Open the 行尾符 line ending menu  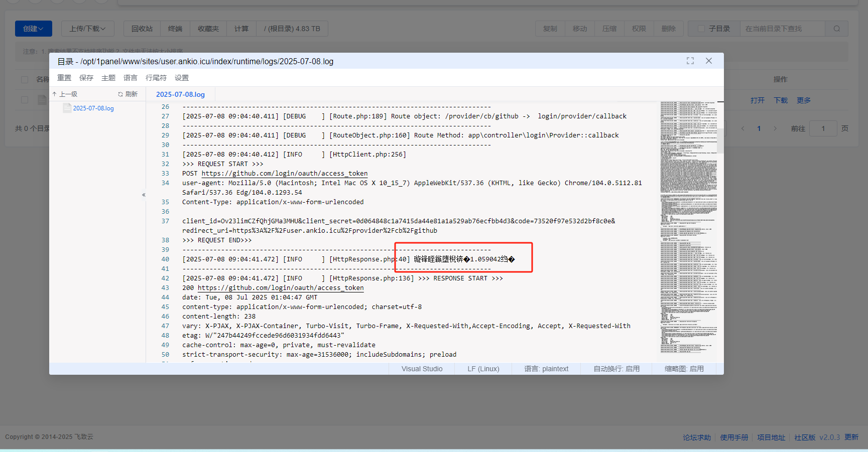click(x=156, y=78)
